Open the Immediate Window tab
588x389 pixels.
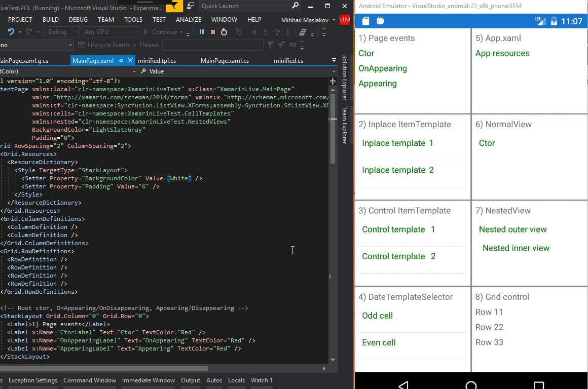[149, 380]
